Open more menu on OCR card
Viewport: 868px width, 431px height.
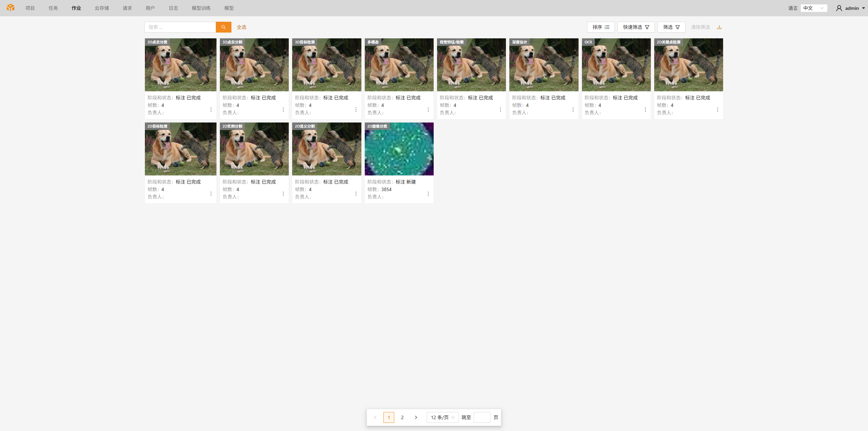(x=645, y=110)
